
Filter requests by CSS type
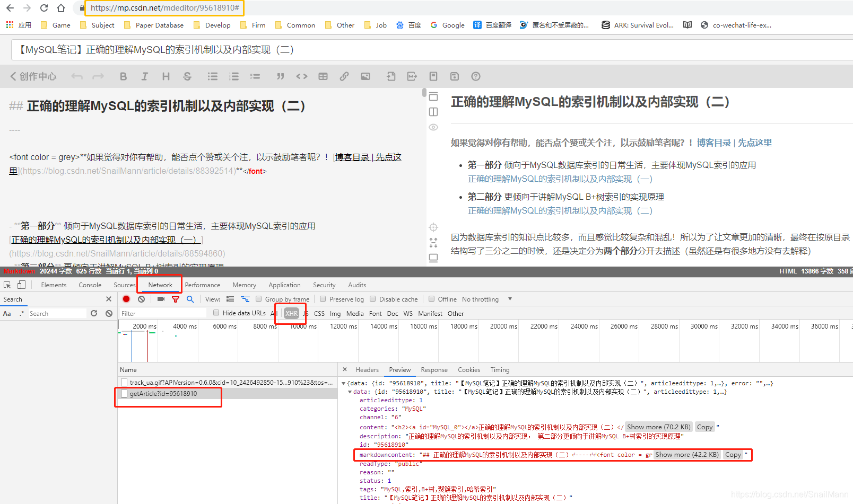coord(319,313)
